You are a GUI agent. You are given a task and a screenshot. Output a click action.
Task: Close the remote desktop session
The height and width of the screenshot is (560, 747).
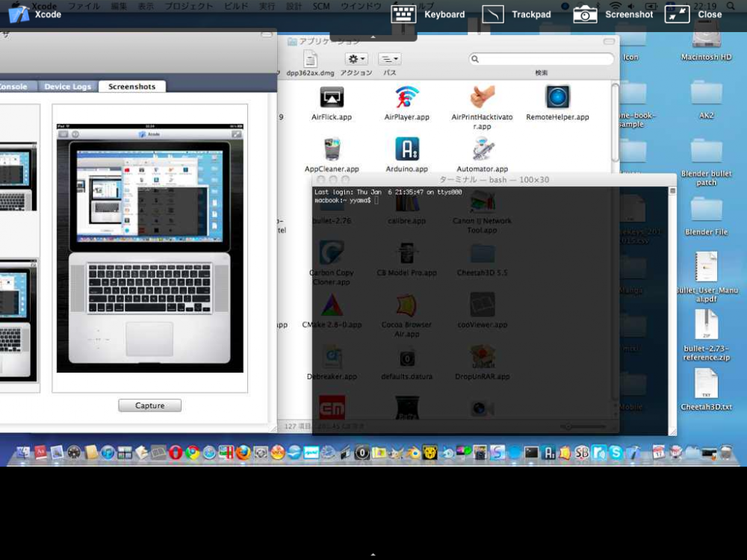point(693,14)
